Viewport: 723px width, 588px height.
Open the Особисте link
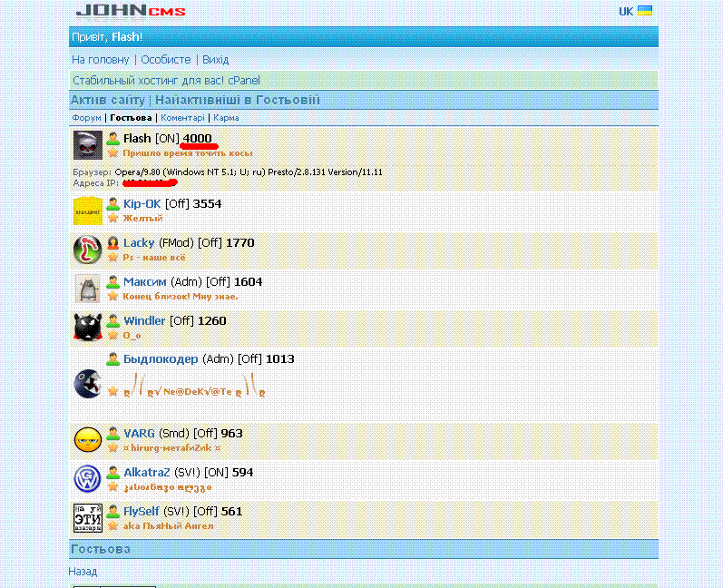click(x=165, y=59)
